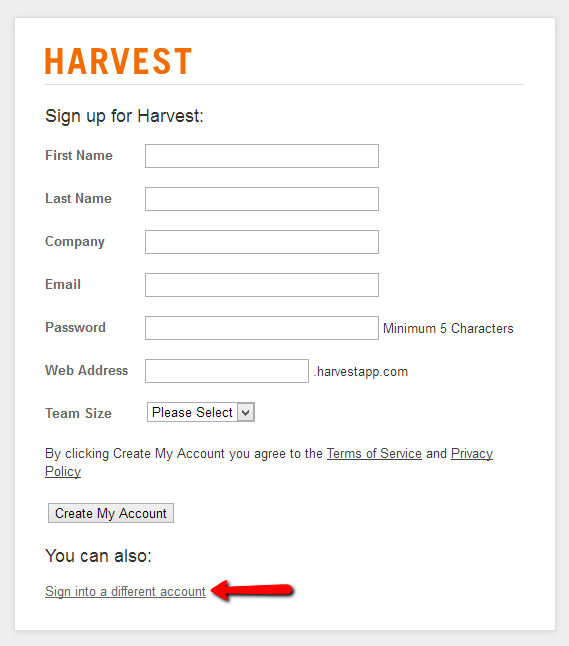Click the Team Size label
Viewport: 569px width, 646px height.
(78, 413)
